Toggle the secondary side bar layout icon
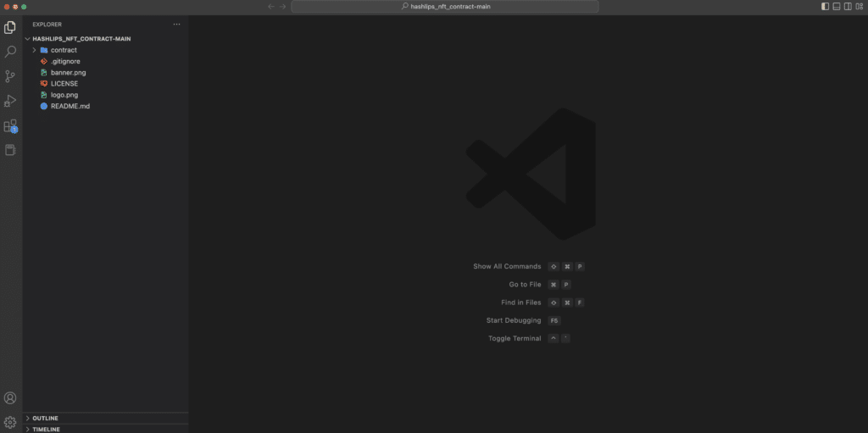This screenshot has height=433, width=868. click(x=848, y=7)
